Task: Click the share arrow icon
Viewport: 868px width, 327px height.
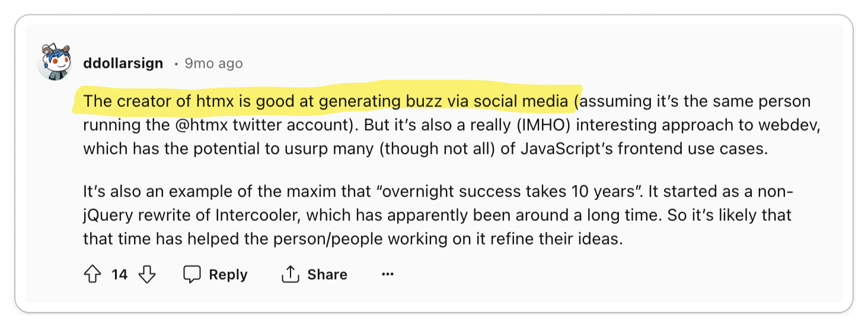Action: (x=289, y=274)
